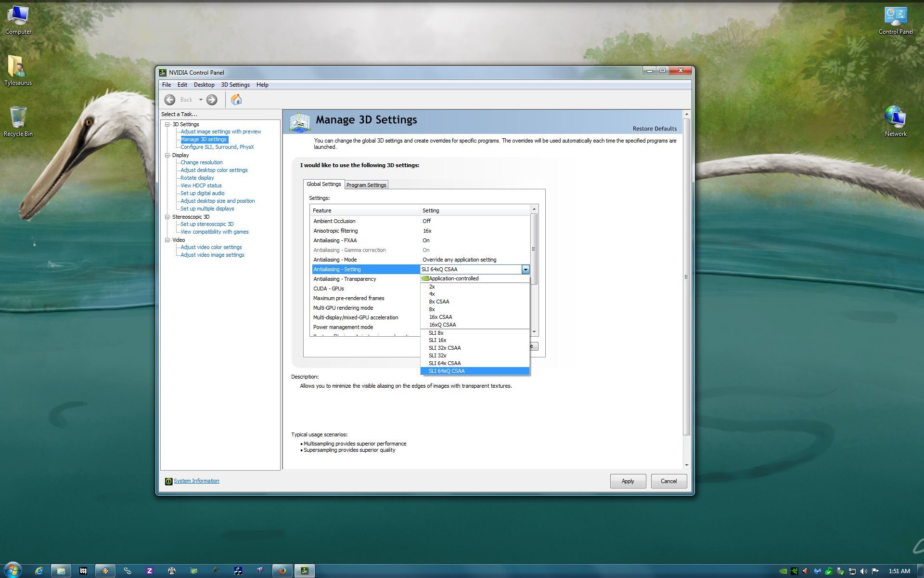The image size is (924, 578).
Task: Open Adjust image settings with preview
Action: point(221,131)
